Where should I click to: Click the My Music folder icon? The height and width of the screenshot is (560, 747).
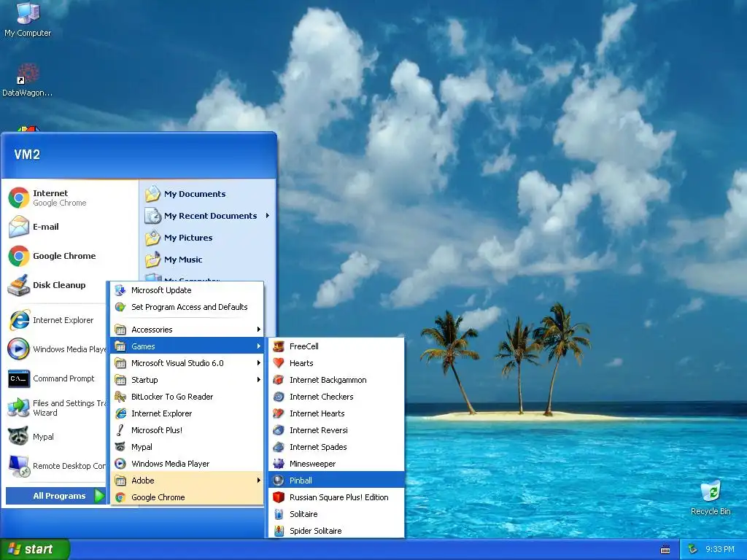[x=153, y=260]
